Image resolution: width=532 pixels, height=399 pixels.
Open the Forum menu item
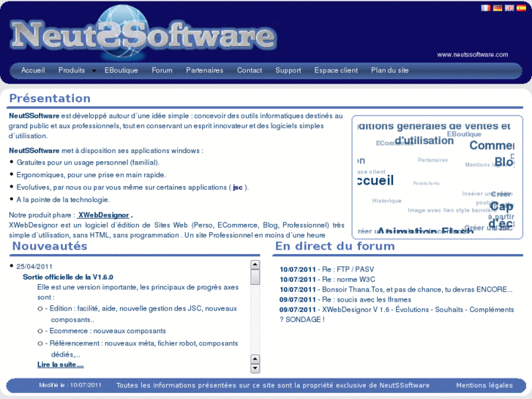[x=162, y=70]
